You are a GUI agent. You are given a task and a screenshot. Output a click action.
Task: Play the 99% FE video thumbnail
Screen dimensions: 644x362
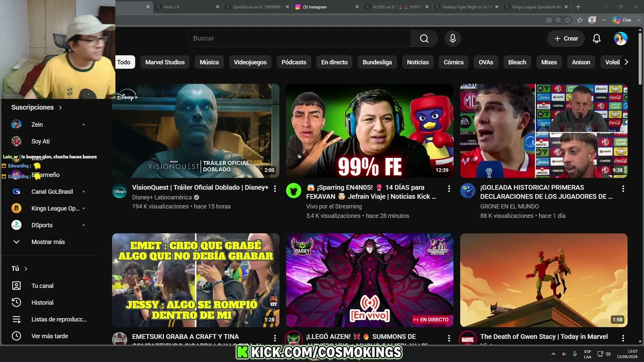pyautogui.click(x=370, y=131)
